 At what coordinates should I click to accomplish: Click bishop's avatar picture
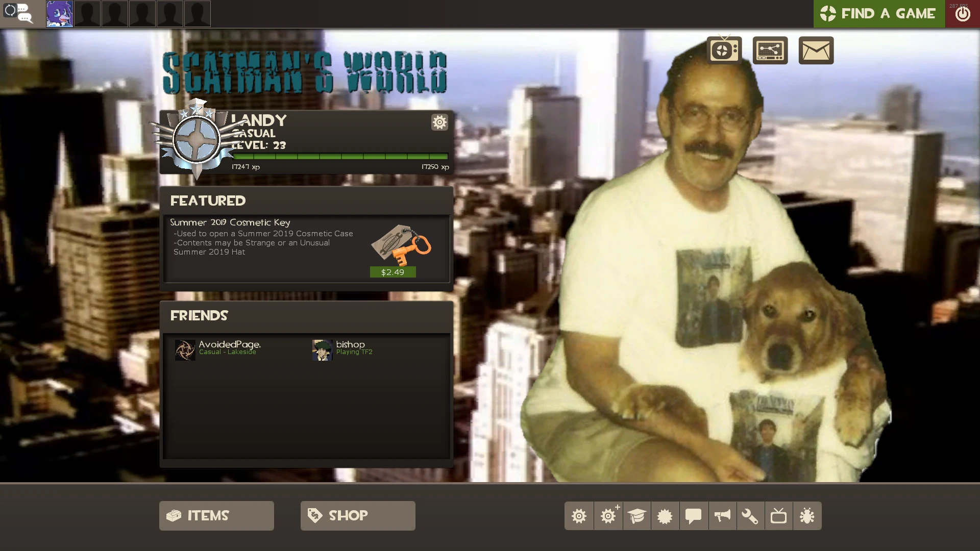[323, 350]
